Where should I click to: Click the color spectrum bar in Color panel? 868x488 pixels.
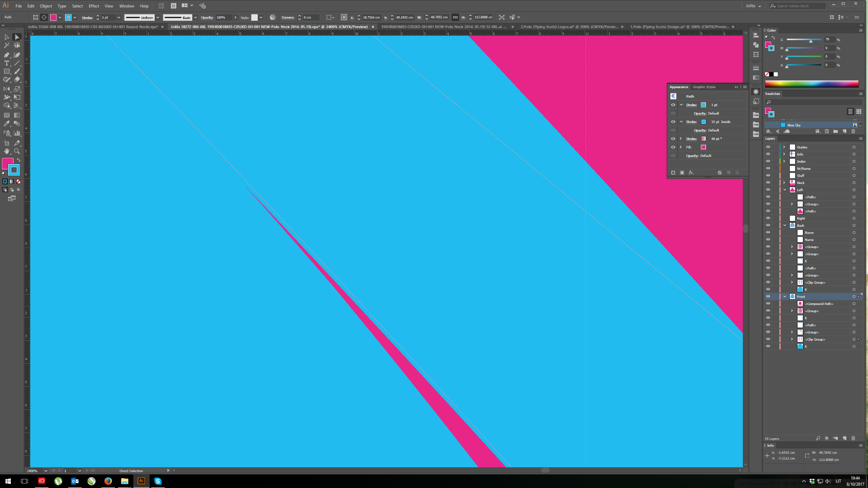(811, 84)
